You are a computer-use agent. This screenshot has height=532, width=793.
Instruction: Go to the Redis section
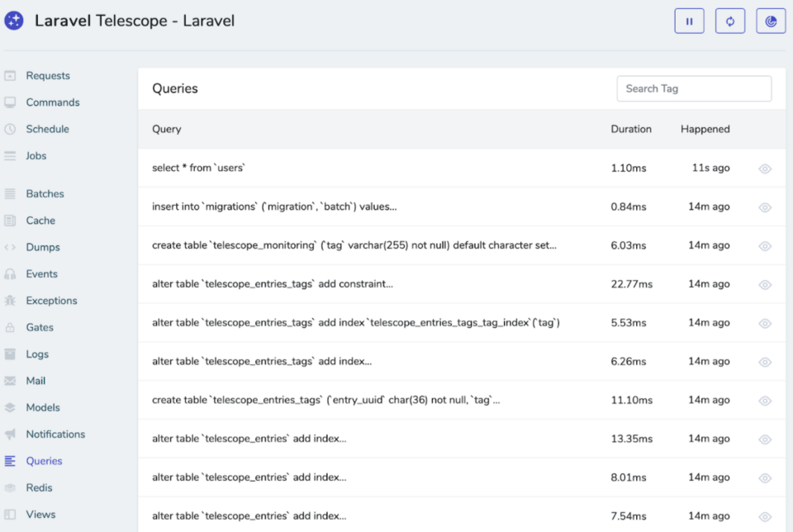coord(39,488)
